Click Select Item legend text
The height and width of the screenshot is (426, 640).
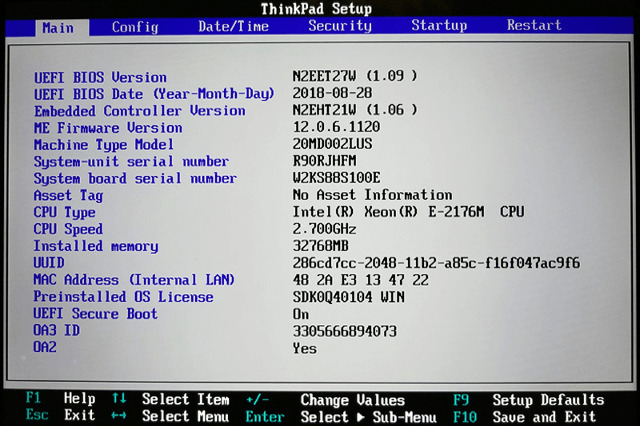pos(186,399)
